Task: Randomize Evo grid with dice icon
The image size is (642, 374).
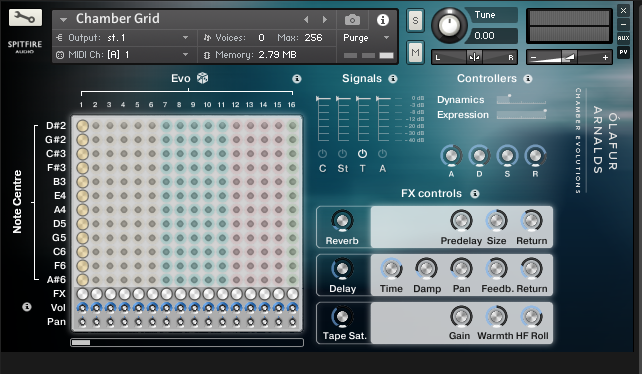Action: [202, 78]
